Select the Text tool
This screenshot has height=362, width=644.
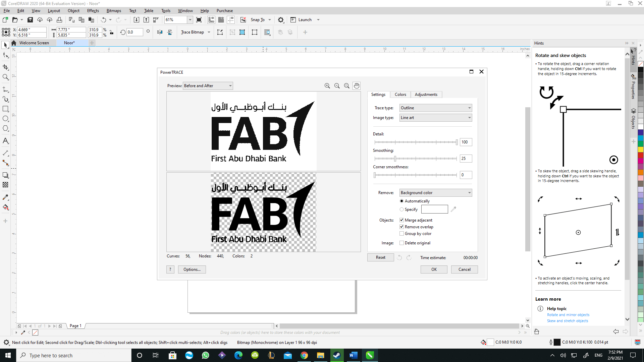(x=5, y=141)
